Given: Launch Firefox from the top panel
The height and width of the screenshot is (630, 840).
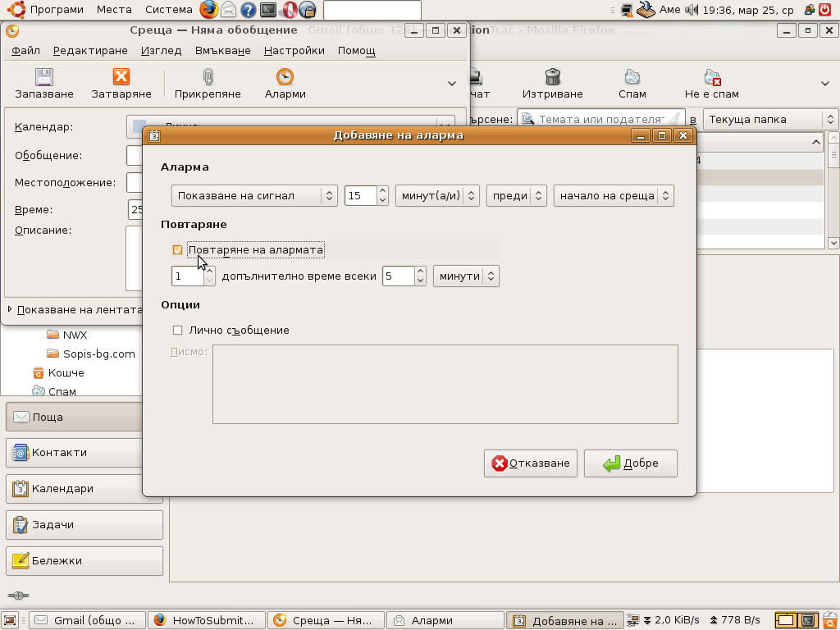Looking at the screenshot, I should 208,10.
